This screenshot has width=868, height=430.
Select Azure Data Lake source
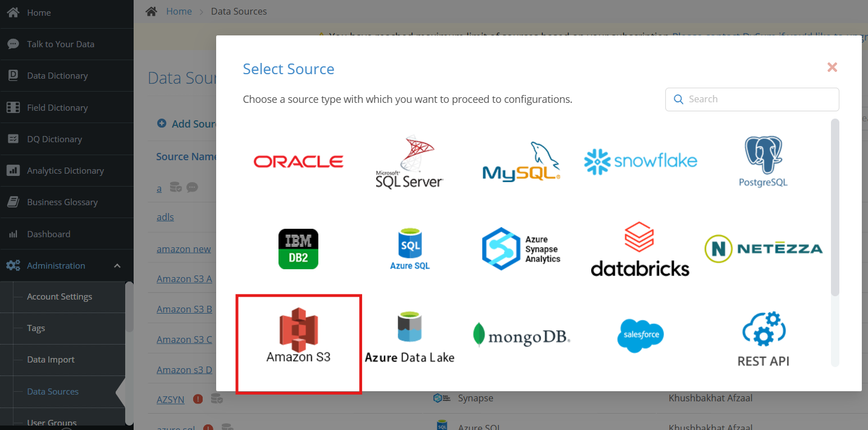pos(409,336)
